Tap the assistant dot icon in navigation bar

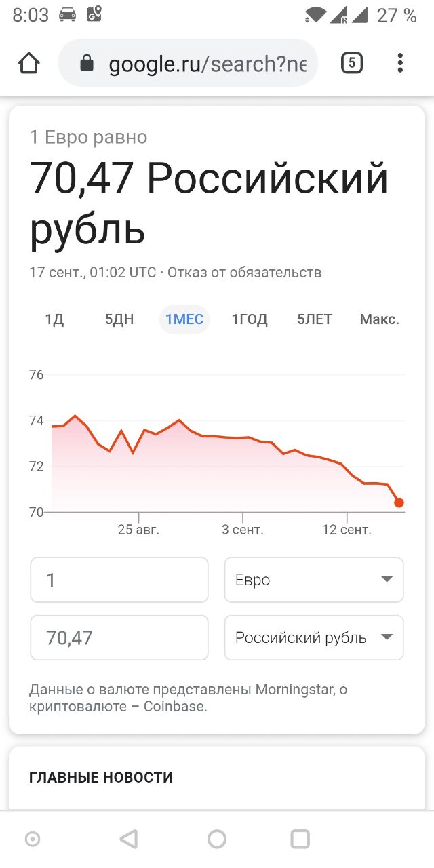[x=32, y=840]
